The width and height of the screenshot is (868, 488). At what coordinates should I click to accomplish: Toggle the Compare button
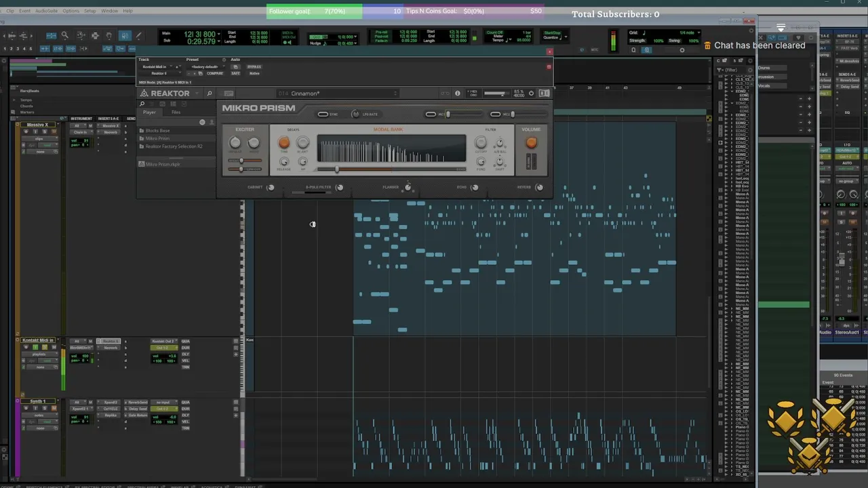click(215, 73)
